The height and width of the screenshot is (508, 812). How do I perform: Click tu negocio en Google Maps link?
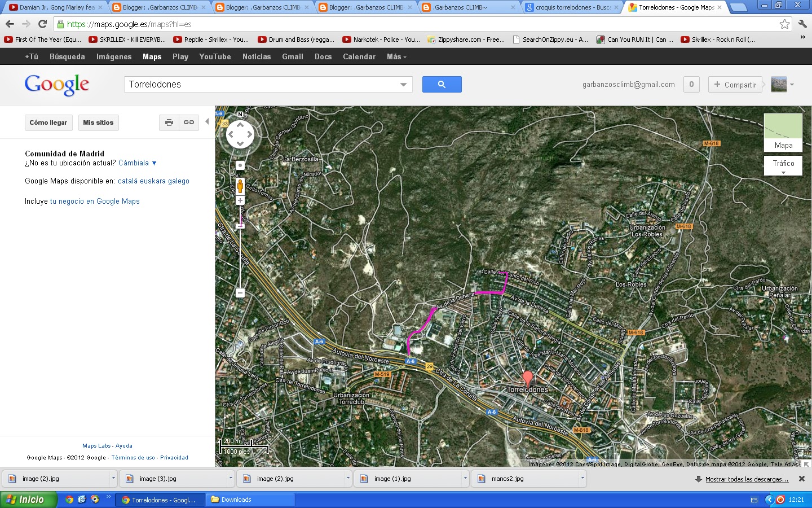[x=95, y=202]
